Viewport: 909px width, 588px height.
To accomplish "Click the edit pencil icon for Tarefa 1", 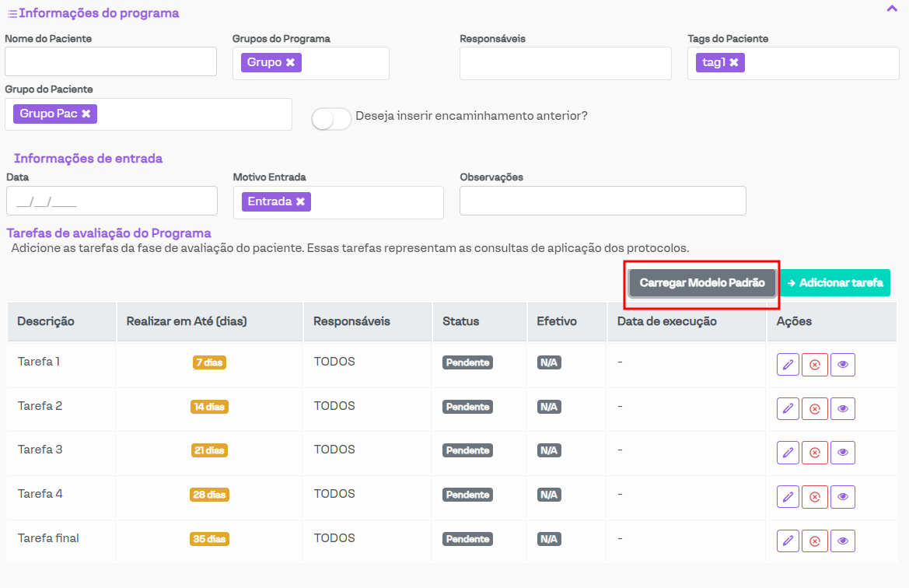I will tap(788, 364).
